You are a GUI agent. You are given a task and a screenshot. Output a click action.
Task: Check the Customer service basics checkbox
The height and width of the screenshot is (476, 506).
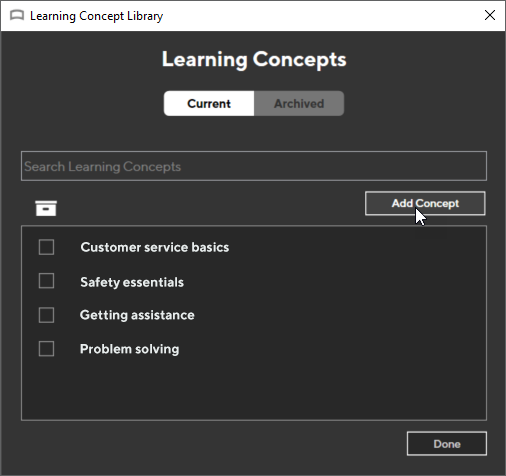coord(46,247)
